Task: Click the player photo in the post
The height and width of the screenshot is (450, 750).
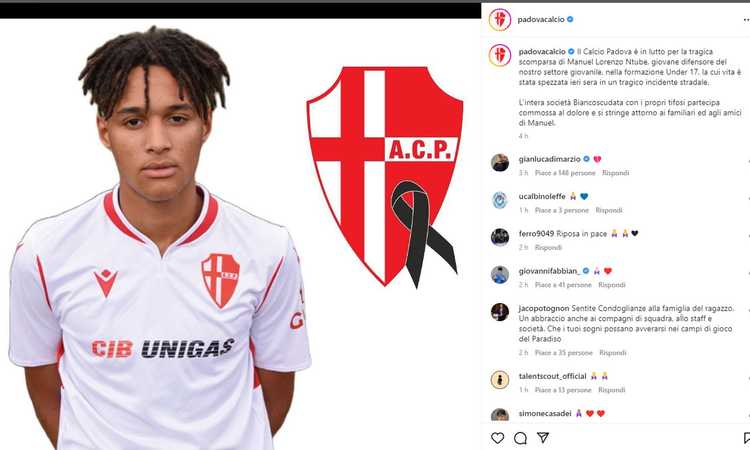Action: point(160,238)
